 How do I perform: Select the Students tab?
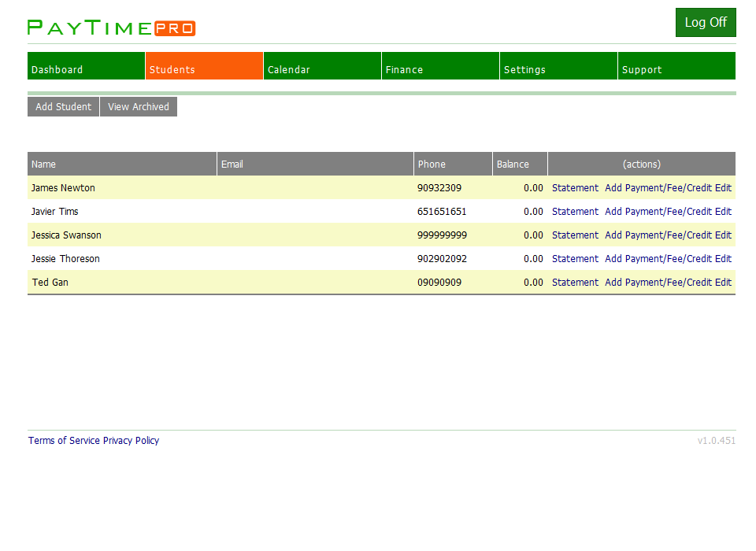(x=205, y=65)
